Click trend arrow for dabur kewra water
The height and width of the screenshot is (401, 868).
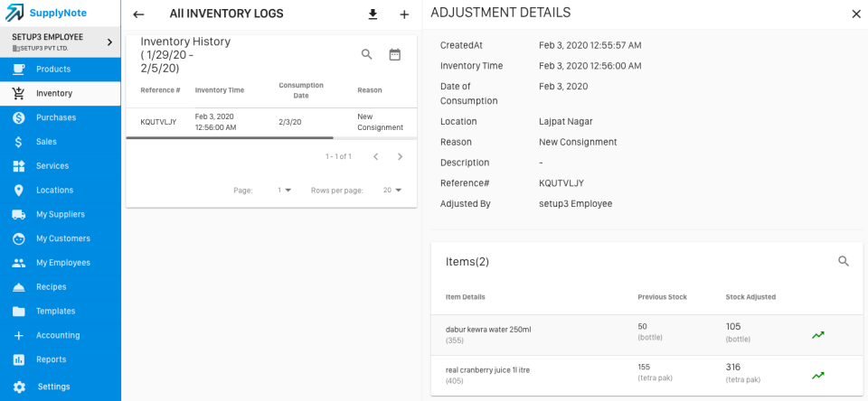click(818, 335)
